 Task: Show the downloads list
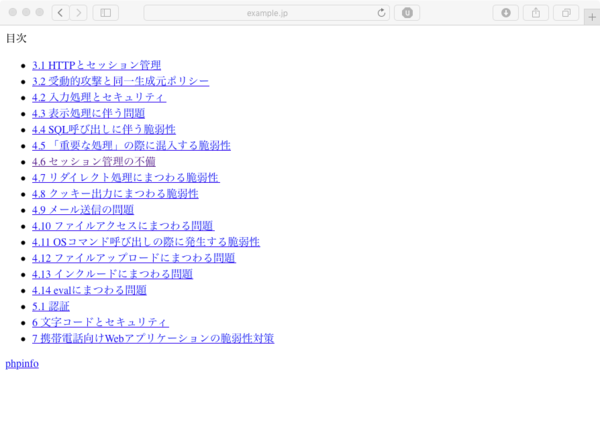(506, 13)
